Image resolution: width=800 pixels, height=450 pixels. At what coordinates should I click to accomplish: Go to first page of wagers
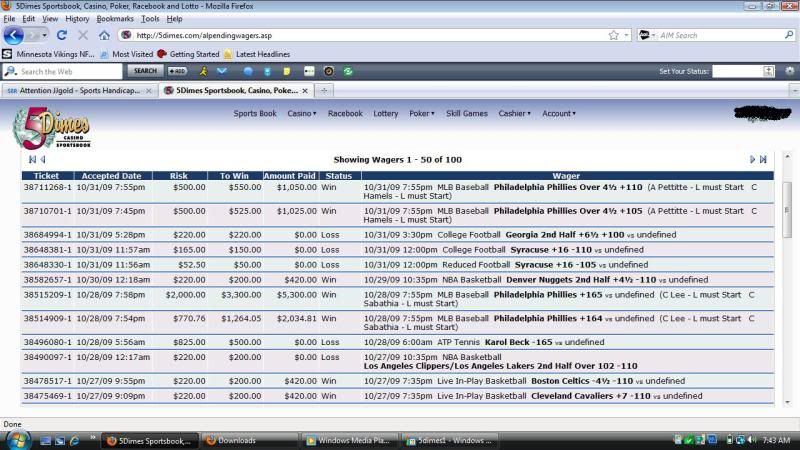[x=33, y=160]
